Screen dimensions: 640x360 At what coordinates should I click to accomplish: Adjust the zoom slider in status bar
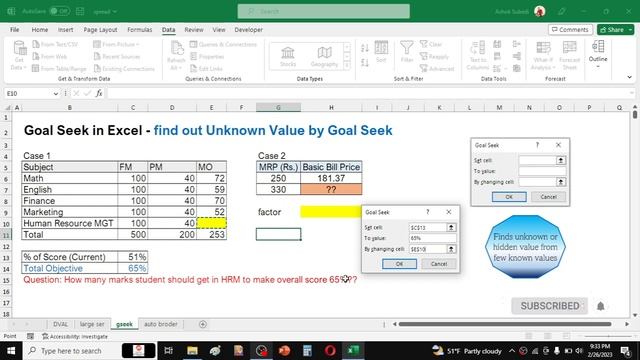tap(608, 336)
